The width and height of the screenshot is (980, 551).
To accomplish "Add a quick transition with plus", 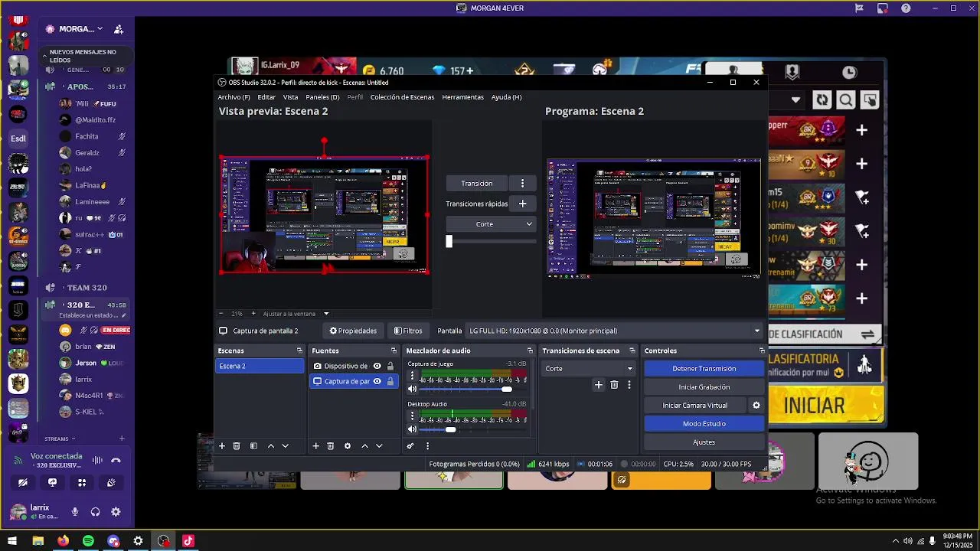I will click(523, 204).
